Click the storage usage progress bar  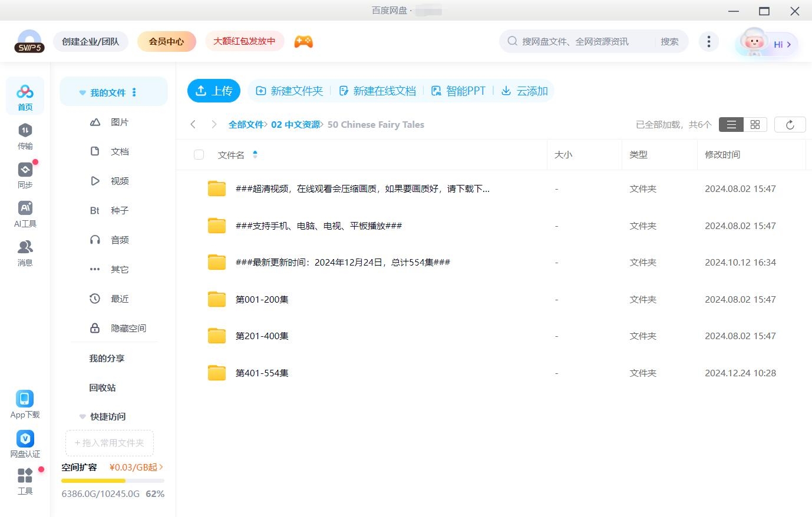pyautogui.click(x=112, y=480)
